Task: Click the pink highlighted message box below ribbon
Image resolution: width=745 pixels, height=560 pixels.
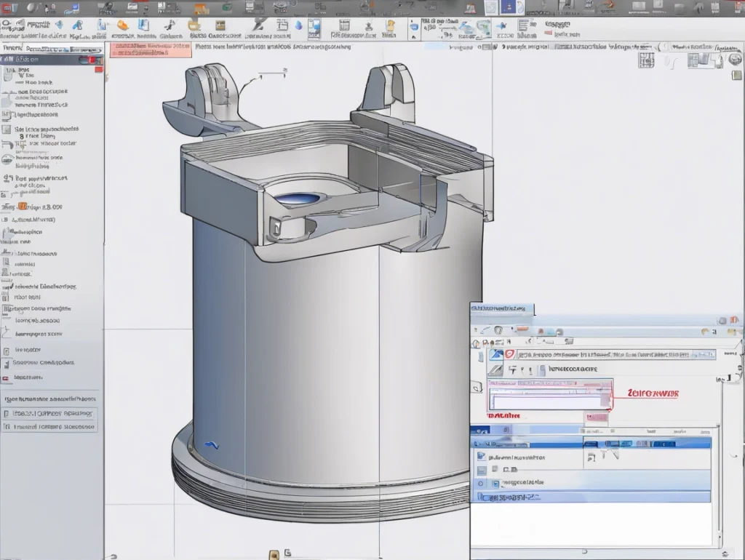Action: (x=151, y=49)
